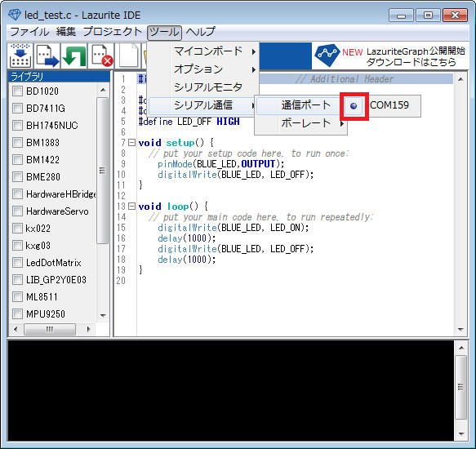The width and height of the screenshot is (476, 449).
Task: Click the library list scroll up arrow
Action: (103, 90)
